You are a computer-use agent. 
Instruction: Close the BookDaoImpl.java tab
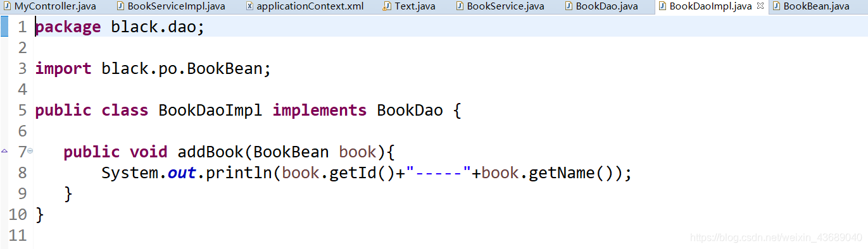760,6
